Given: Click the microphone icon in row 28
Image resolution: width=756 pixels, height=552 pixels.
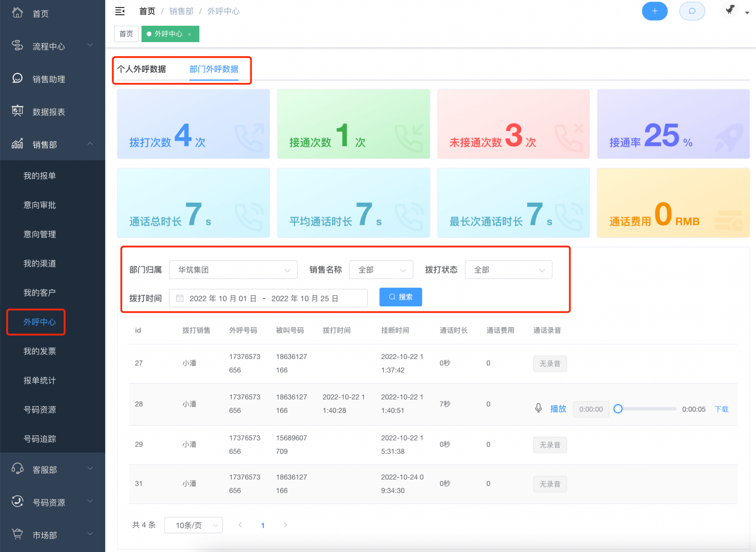Looking at the screenshot, I should (x=538, y=408).
